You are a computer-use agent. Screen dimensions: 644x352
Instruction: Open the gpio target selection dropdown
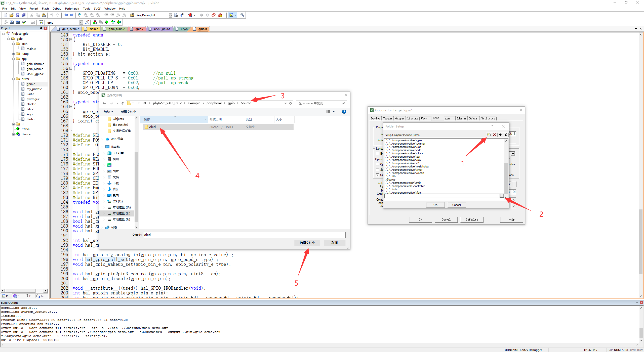point(81,22)
